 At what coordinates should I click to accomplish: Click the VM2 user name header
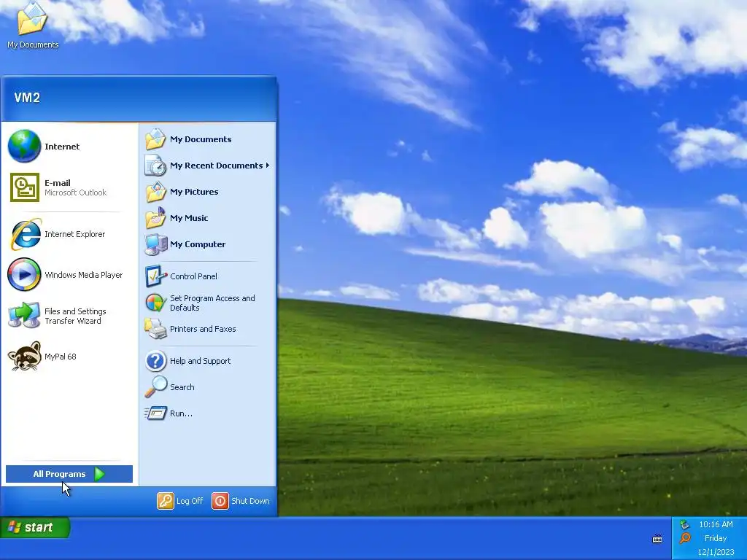[27, 98]
